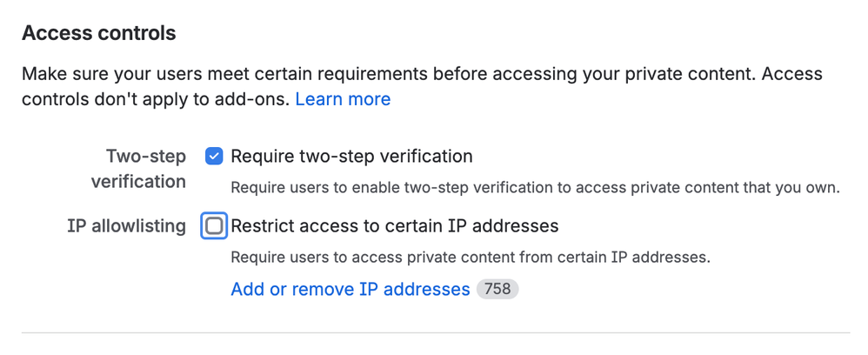Open the Learn more link
Image resolution: width=868 pixels, height=355 pixels.
pyautogui.click(x=343, y=99)
